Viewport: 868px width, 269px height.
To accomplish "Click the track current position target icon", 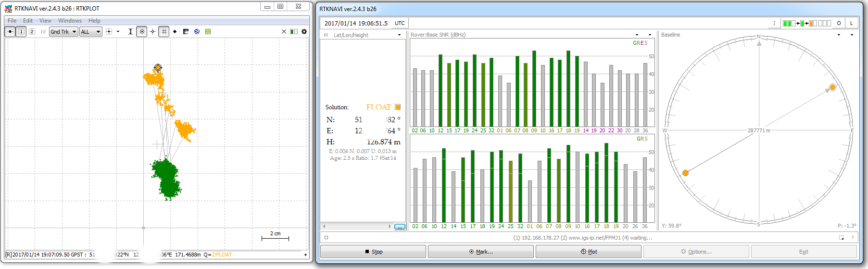I will (142, 32).
